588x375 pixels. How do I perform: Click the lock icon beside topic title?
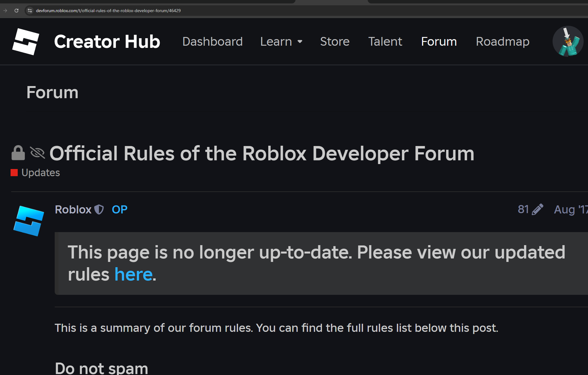(x=18, y=153)
